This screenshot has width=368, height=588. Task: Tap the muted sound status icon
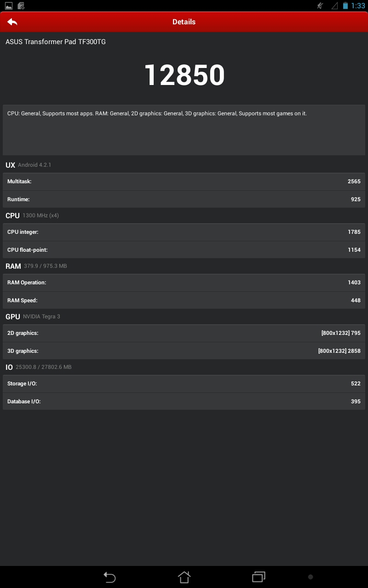tap(320, 6)
